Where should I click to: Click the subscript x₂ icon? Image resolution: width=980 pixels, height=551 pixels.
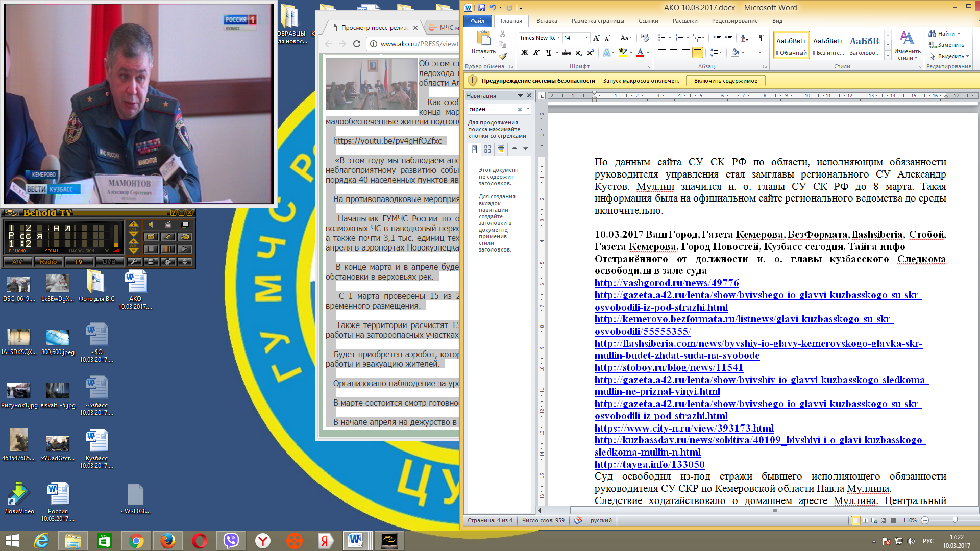pyautogui.click(x=578, y=53)
